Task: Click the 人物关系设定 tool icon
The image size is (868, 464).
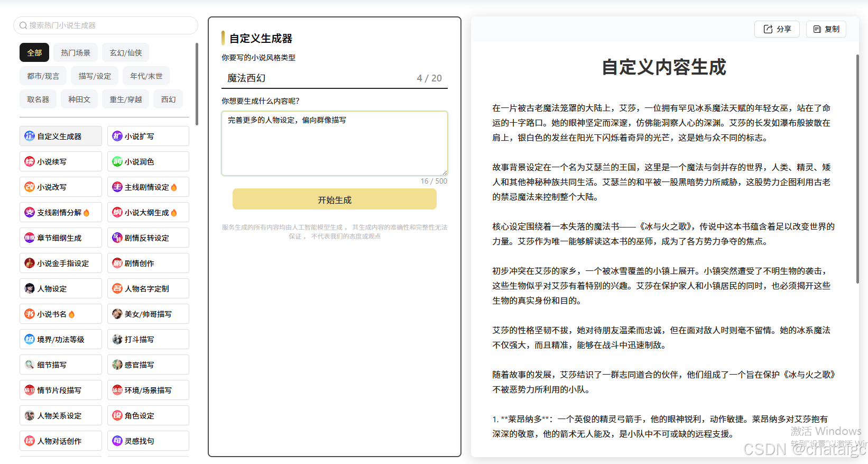Action: point(30,415)
